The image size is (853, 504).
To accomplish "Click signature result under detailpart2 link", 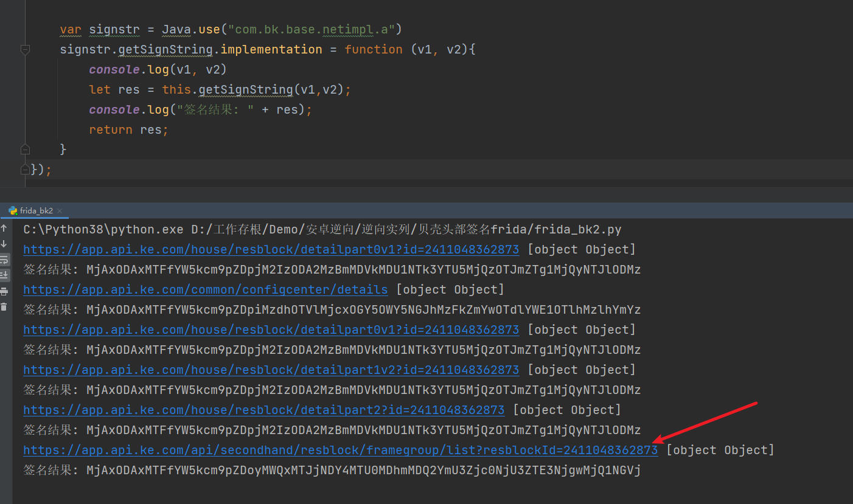I will tap(332, 430).
